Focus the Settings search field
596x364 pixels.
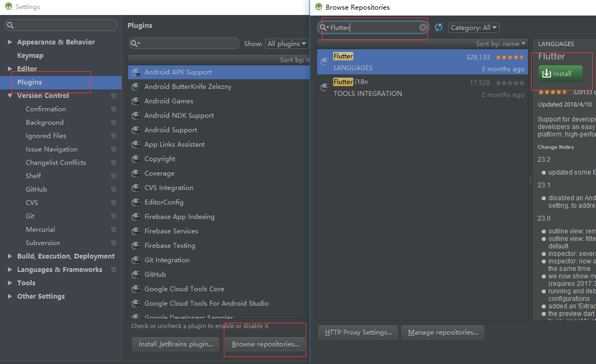click(61, 25)
